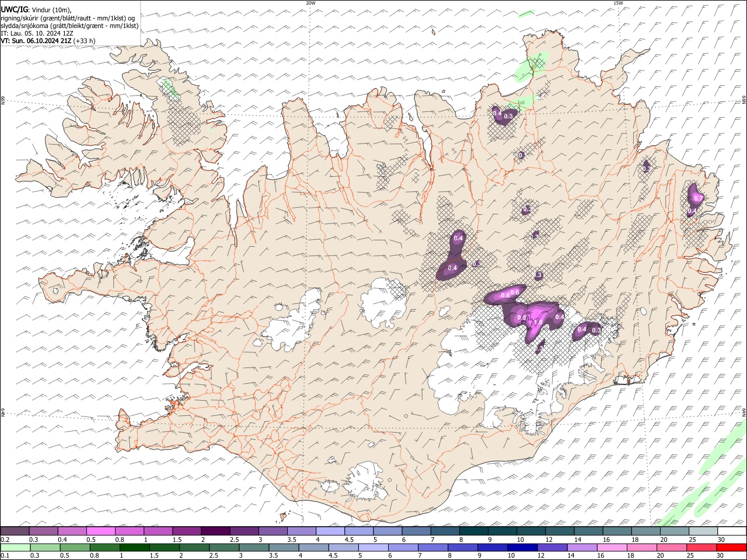
Task: Click the 0.7 snowfall label in the east
Action: coord(698,199)
